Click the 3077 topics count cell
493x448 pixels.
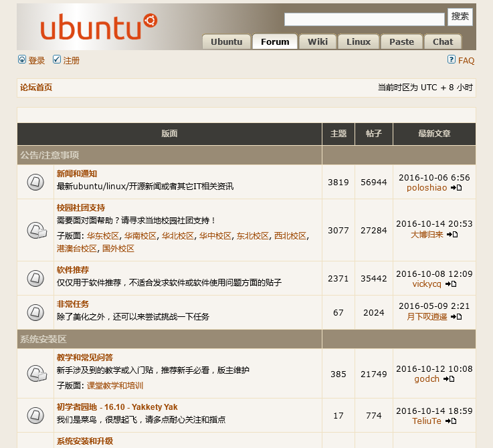[x=338, y=231]
